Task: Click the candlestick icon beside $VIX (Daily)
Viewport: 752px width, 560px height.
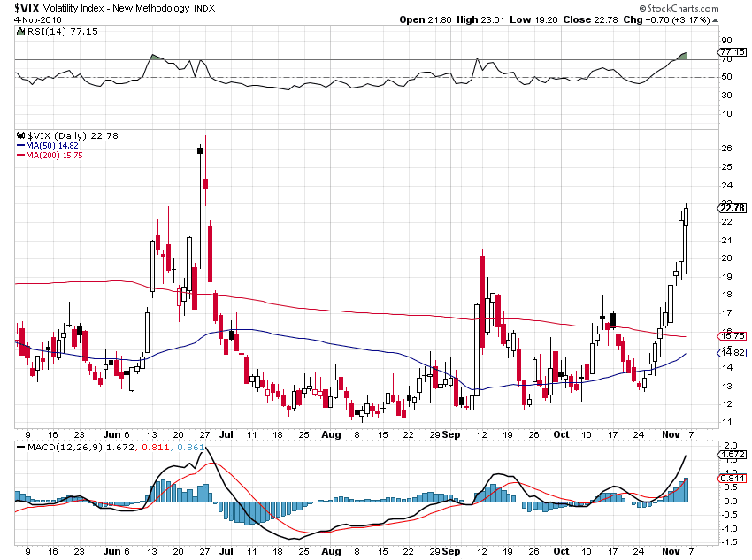Action: point(20,135)
